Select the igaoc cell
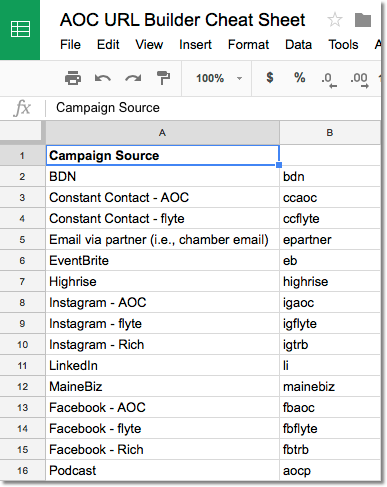387x487 pixels. pyautogui.click(x=330, y=302)
